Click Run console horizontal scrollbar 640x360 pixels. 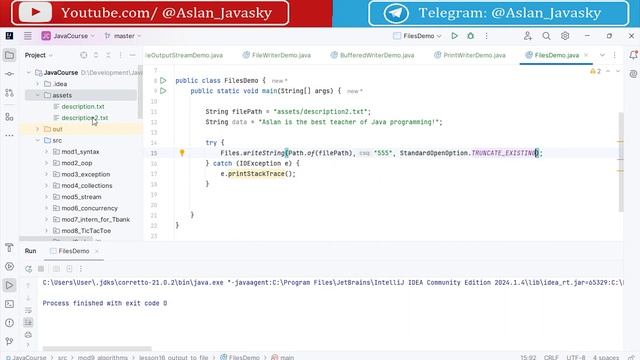97,349
